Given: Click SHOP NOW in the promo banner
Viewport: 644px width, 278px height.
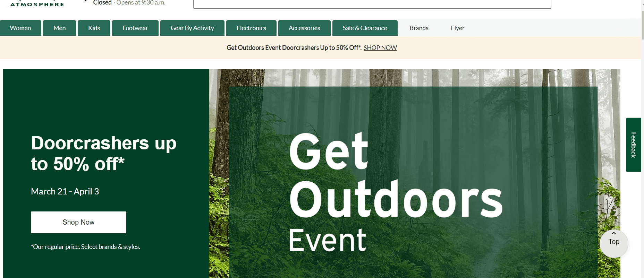Looking at the screenshot, I should [380, 48].
